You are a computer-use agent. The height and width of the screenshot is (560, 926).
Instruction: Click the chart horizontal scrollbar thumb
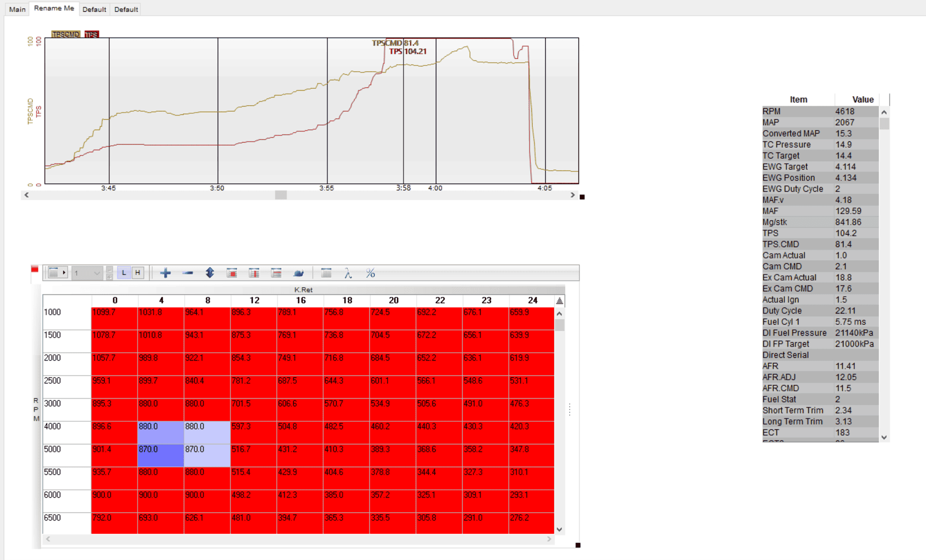[x=281, y=195]
